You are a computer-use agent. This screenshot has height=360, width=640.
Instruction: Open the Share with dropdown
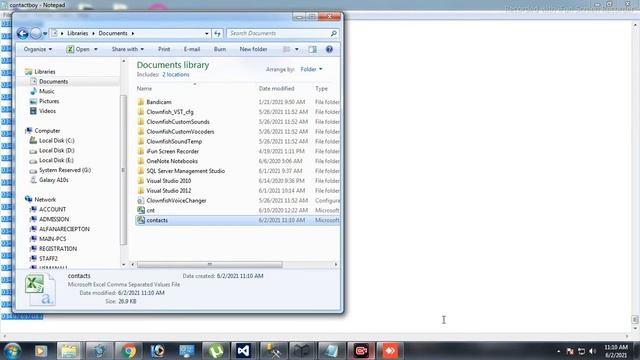click(x=128, y=49)
